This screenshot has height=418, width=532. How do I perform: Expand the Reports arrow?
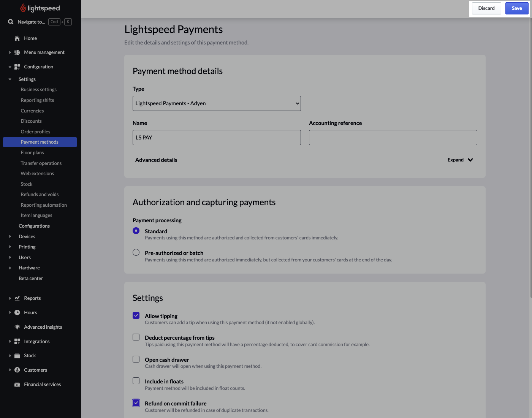(x=10, y=298)
